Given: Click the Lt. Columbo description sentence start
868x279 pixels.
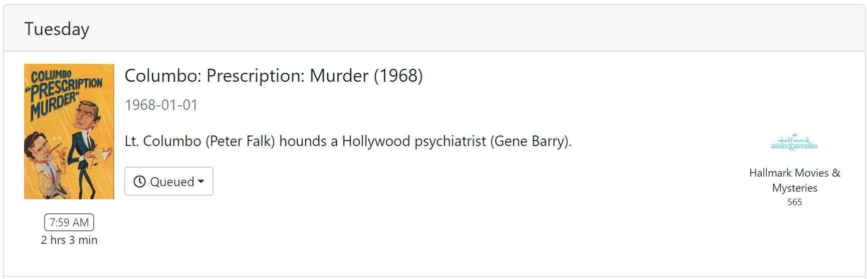Looking at the screenshot, I should coord(163,142).
